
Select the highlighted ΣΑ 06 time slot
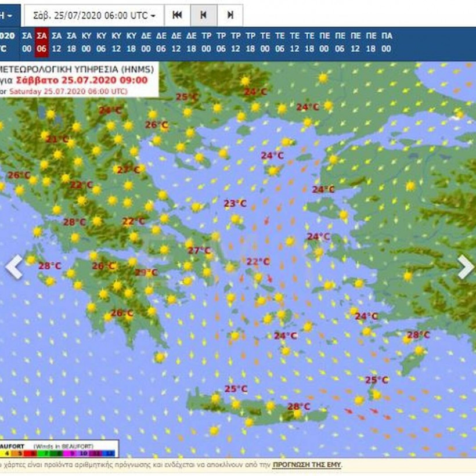pos(41,42)
